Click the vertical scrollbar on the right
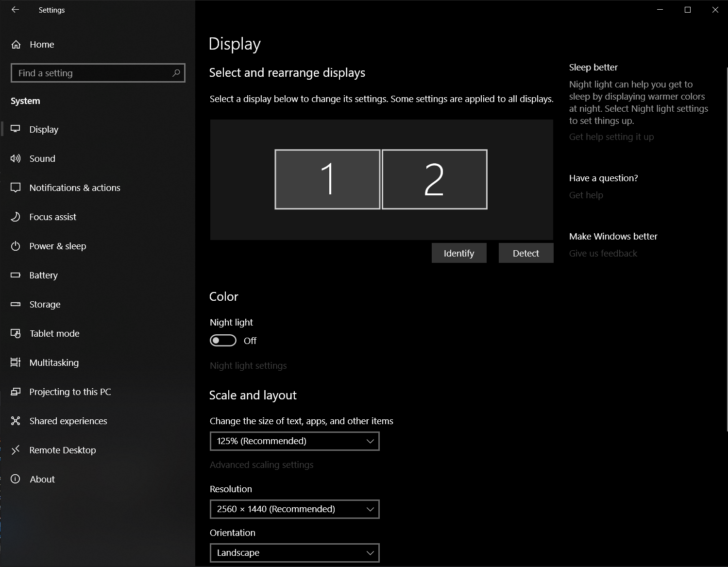Viewport: 728px width, 567px height. [727, 249]
